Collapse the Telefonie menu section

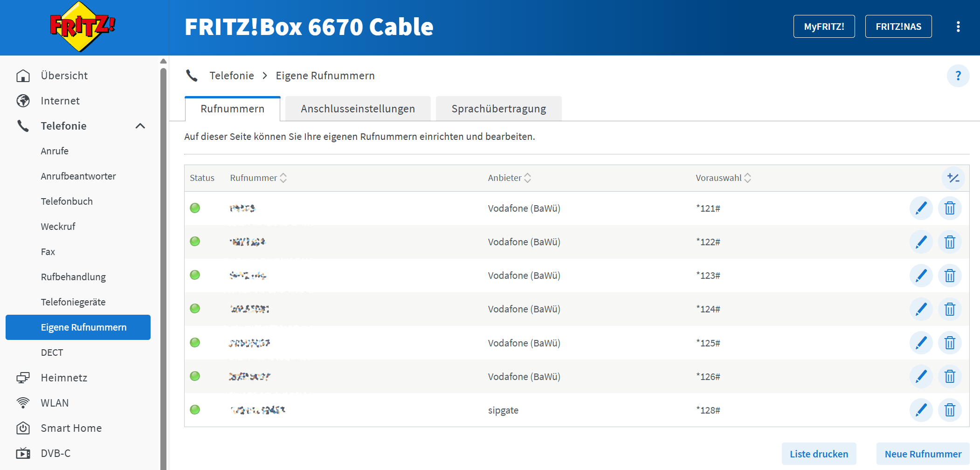point(140,126)
